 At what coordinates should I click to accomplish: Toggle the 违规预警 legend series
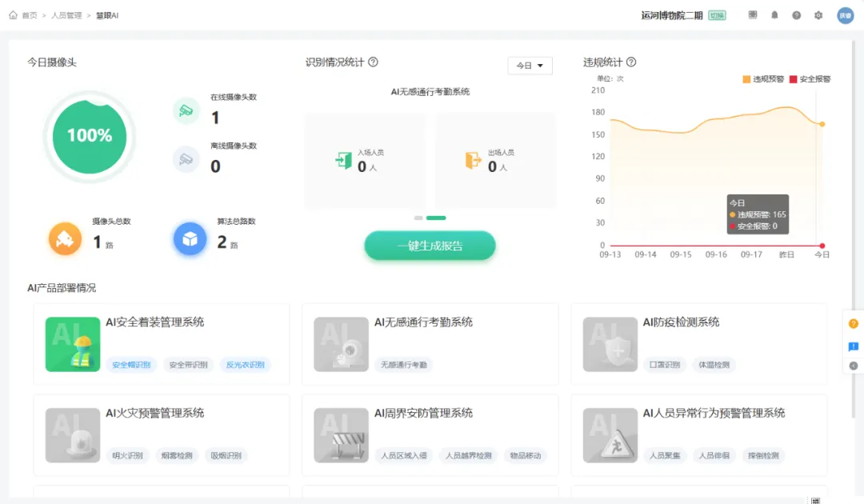coord(763,79)
